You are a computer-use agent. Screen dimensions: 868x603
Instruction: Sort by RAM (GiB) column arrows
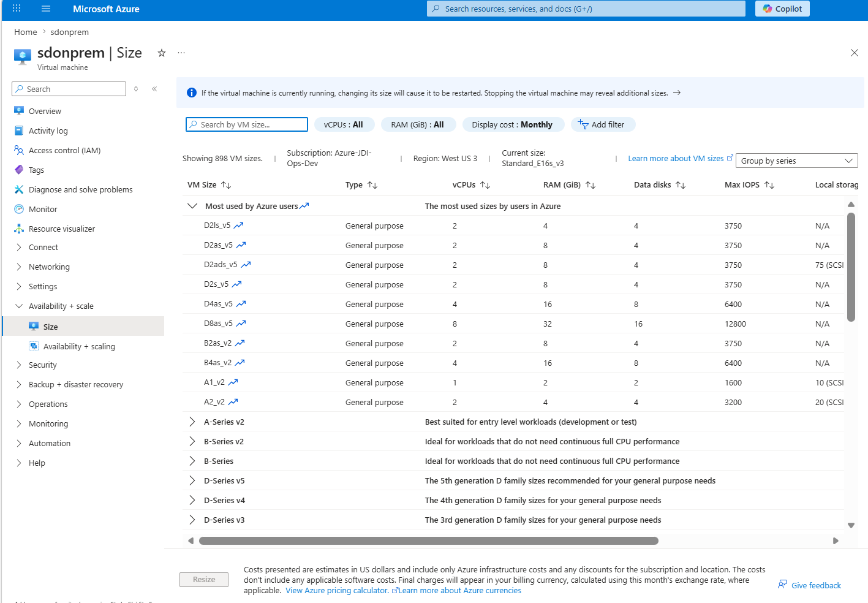591,185
